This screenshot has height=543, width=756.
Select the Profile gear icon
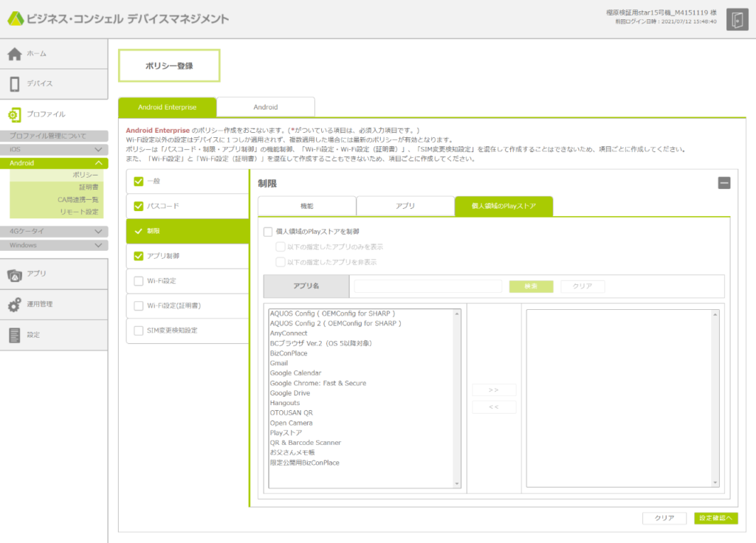pyautogui.click(x=15, y=114)
